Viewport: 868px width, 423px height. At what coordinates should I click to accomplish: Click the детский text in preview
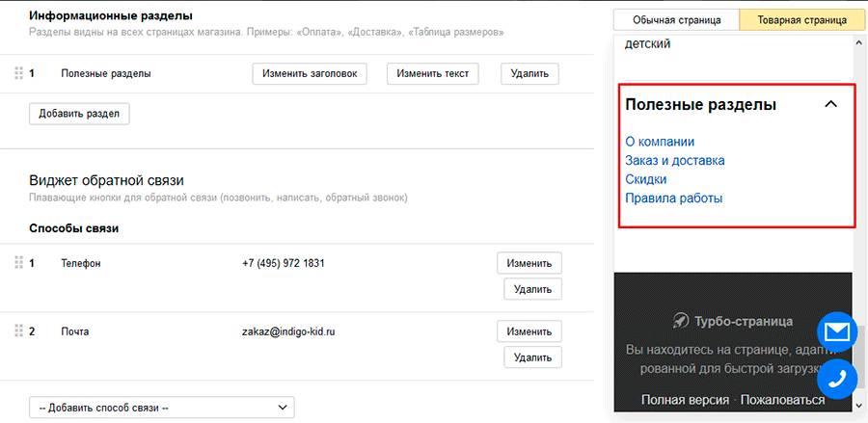(x=647, y=44)
